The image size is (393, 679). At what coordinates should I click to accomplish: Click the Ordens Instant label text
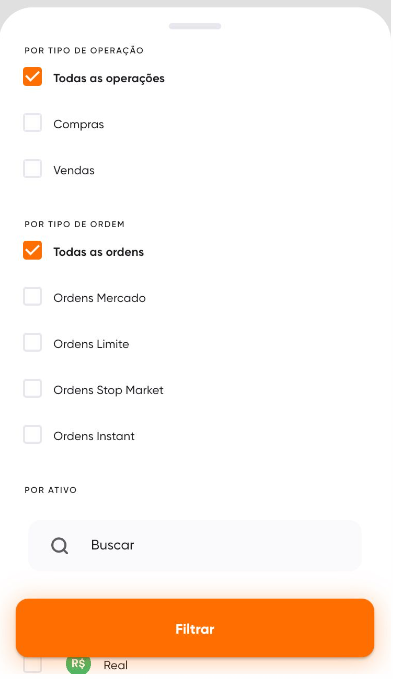(94, 436)
